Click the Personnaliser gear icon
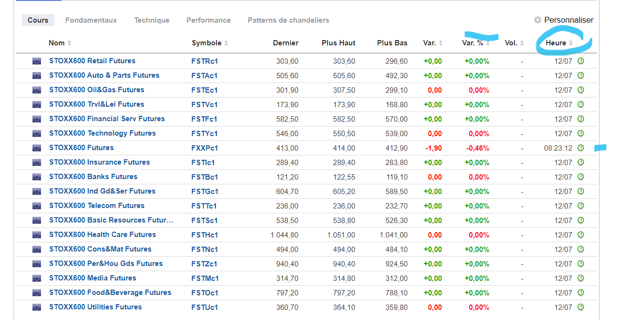Viewport: 644px width, 320px height. [538, 20]
